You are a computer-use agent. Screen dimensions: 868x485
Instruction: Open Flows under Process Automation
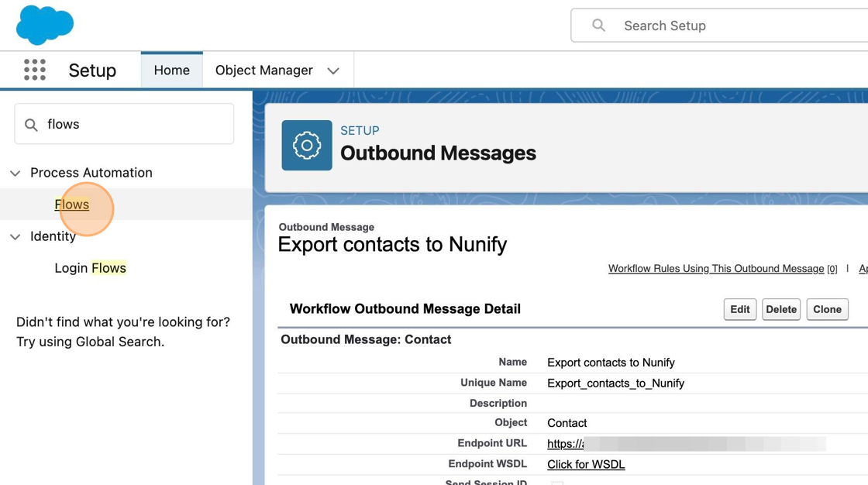[72, 205]
